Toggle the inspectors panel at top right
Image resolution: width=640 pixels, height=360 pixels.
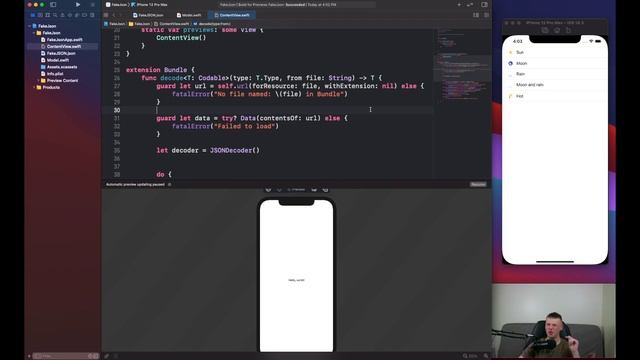click(x=484, y=4)
